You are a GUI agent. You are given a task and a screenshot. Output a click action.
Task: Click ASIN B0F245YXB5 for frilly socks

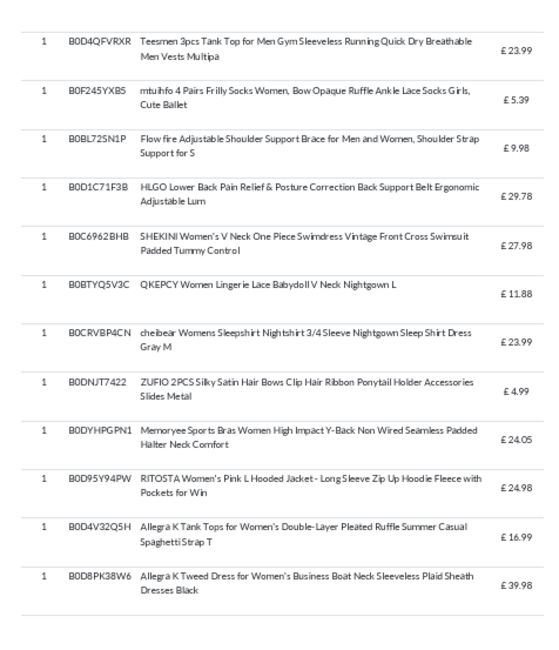[x=97, y=90]
